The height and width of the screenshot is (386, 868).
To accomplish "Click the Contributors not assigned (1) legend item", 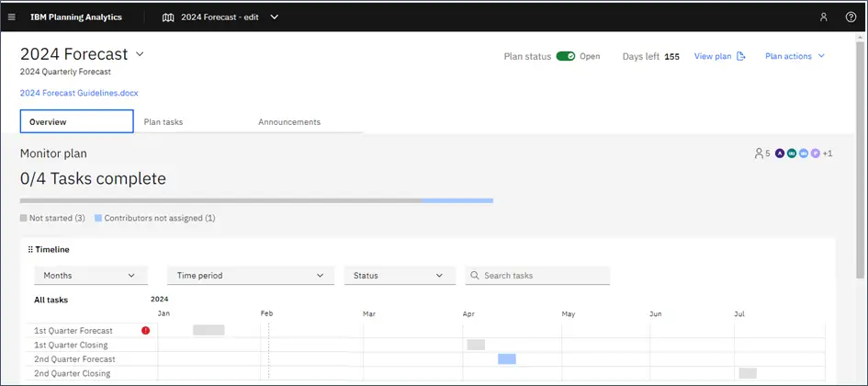I will (155, 218).
